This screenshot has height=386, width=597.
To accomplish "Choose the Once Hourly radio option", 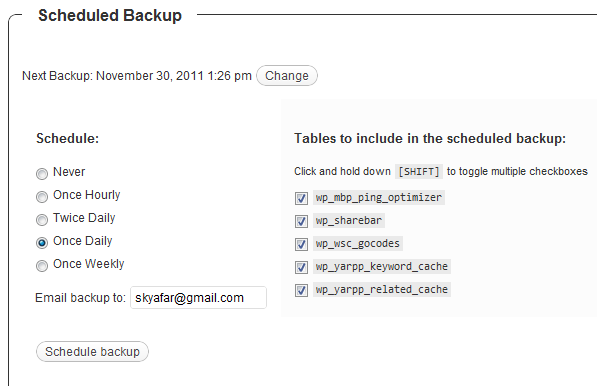I will 42,196.
